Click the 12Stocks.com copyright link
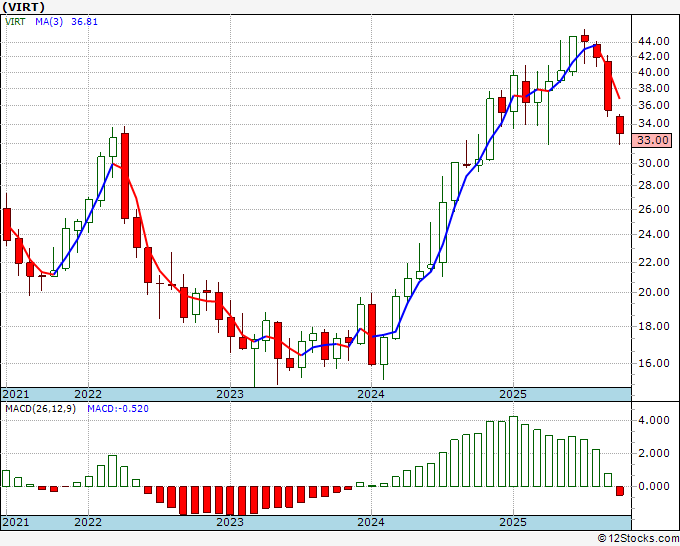The image size is (680, 546). pos(638,539)
